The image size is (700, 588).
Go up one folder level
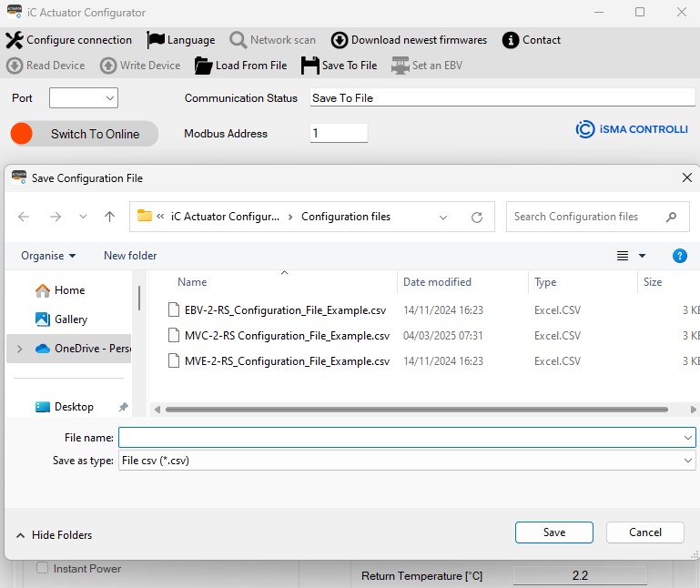click(109, 217)
